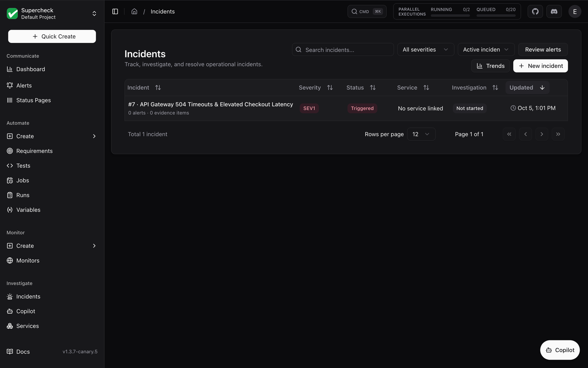Sort table by Service column
This screenshot has width=588, height=368.
click(413, 88)
